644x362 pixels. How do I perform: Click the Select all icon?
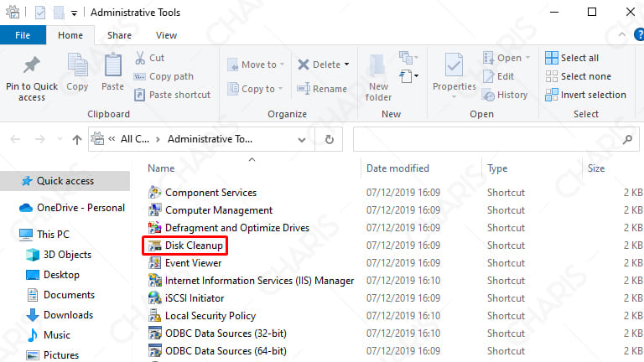click(x=552, y=58)
